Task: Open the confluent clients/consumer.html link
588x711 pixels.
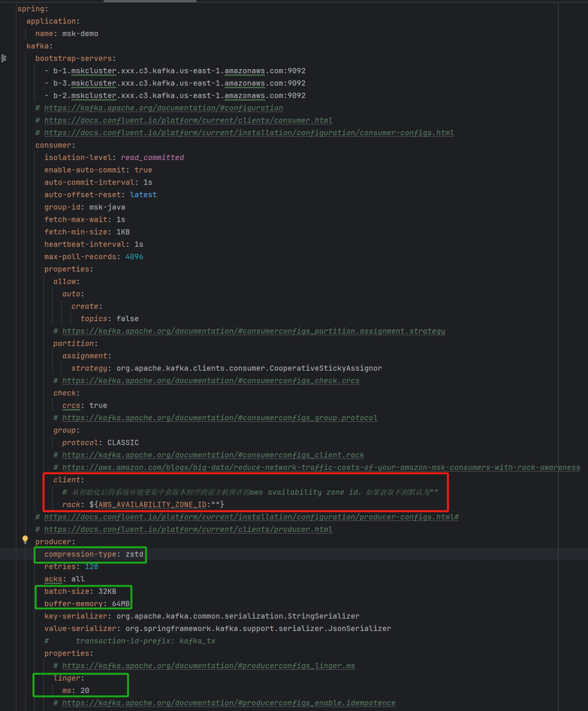Action: point(188,120)
